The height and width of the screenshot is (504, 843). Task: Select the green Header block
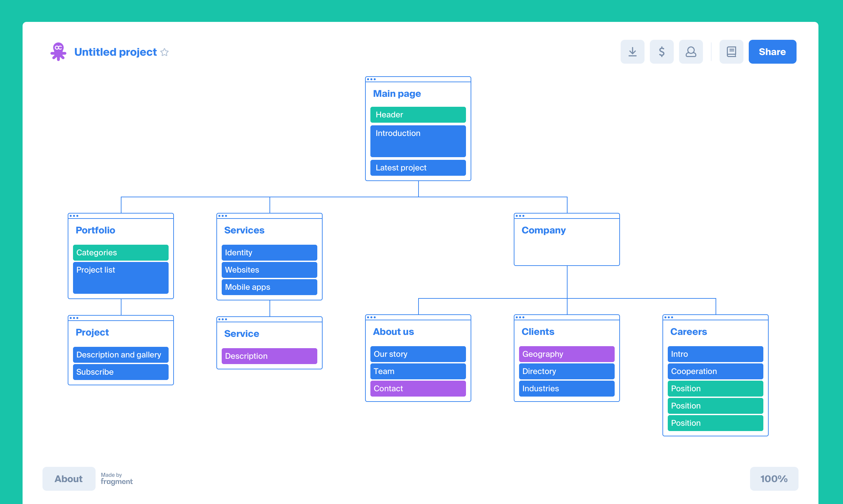pos(418,115)
